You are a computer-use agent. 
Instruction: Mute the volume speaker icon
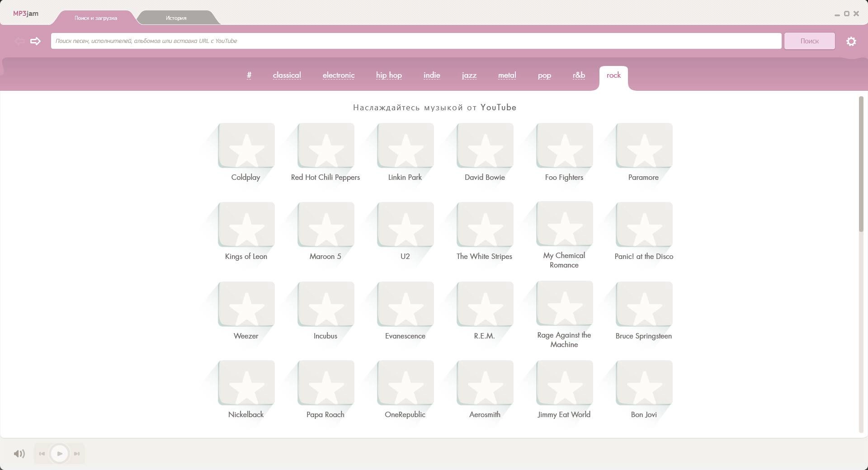click(x=19, y=454)
